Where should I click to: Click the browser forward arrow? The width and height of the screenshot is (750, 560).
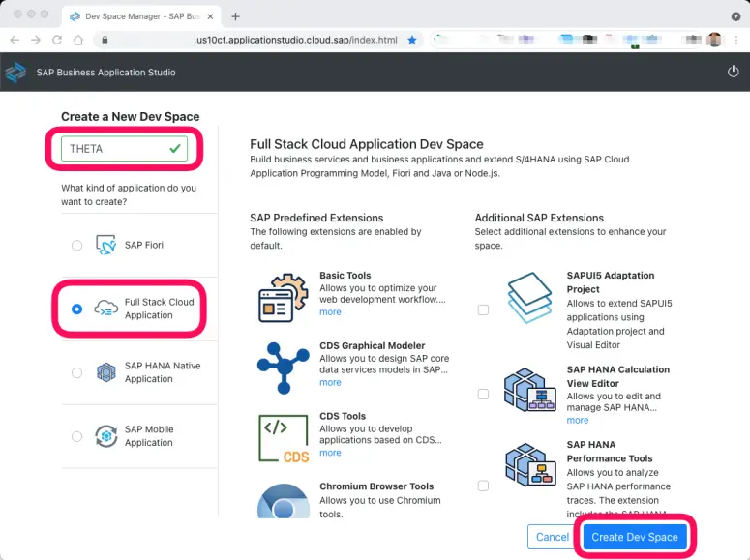pos(36,40)
